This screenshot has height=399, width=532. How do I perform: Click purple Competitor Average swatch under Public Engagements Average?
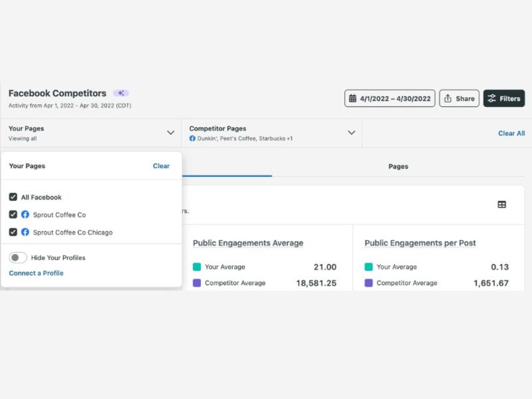(197, 283)
